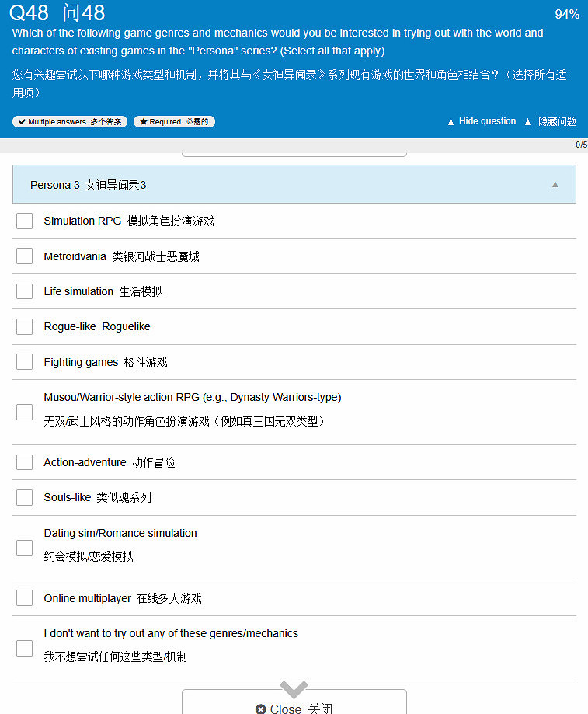Image resolution: width=588 pixels, height=714 pixels.
Task: Click the icon beside Hide question
Action: point(451,121)
